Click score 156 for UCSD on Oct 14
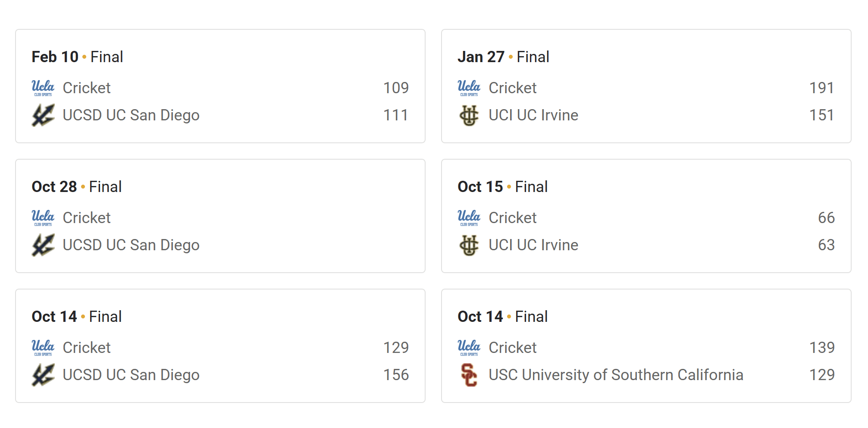Screen dimensions: 868x428 click(396, 375)
